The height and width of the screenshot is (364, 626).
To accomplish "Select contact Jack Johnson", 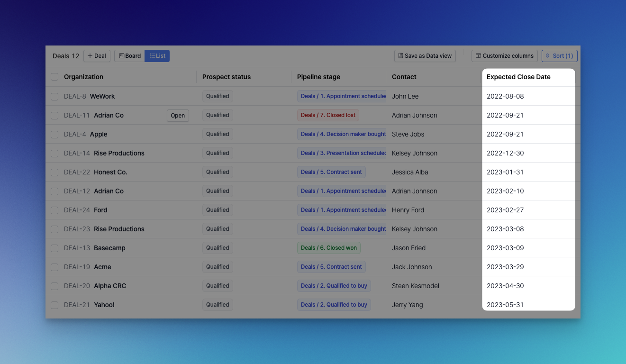I will [x=412, y=267].
